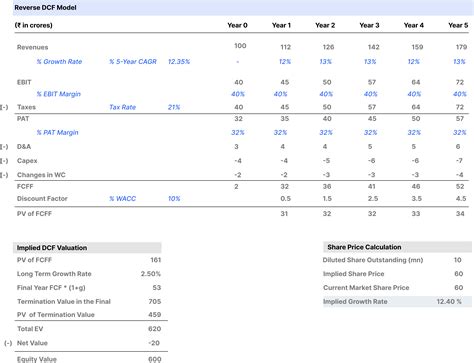The image size is (474, 363).
Task: Select the 'Year 0' column header
Action: point(237,25)
